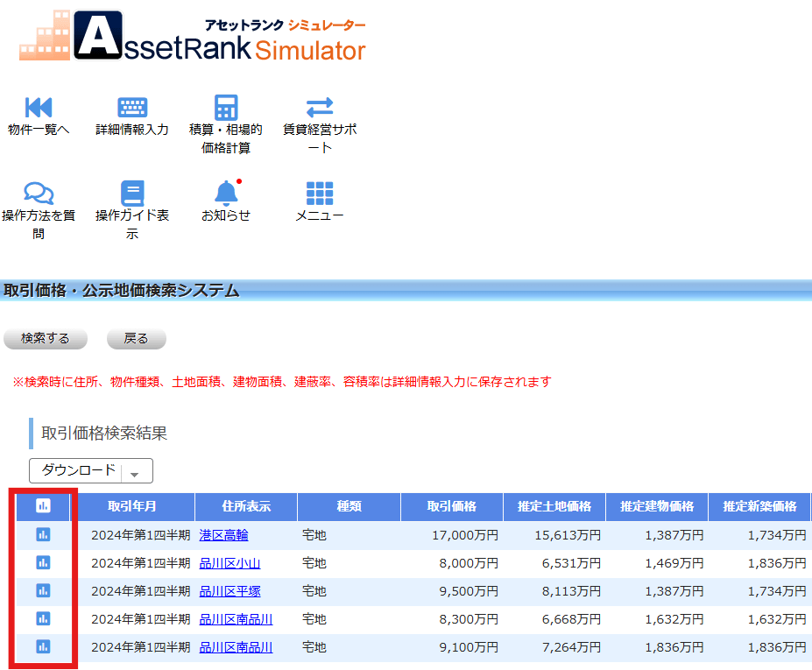Open 詳細情報入力 keyboard icon
812x670 pixels.
[131, 106]
